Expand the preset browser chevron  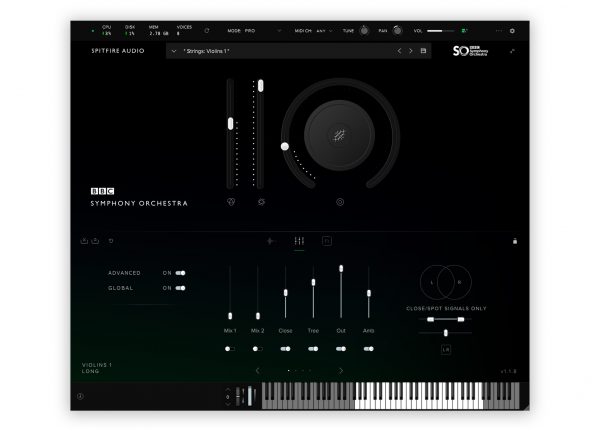tap(174, 51)
